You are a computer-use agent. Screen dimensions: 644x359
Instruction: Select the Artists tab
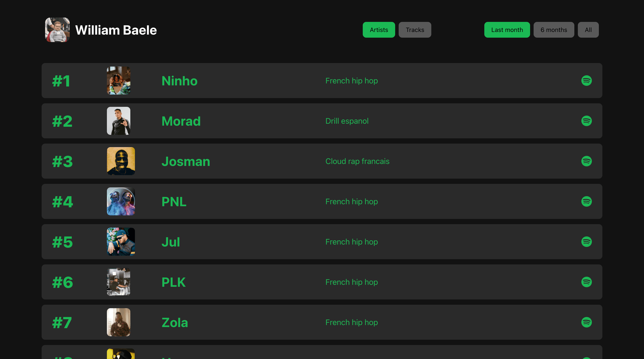click(379, 30)
